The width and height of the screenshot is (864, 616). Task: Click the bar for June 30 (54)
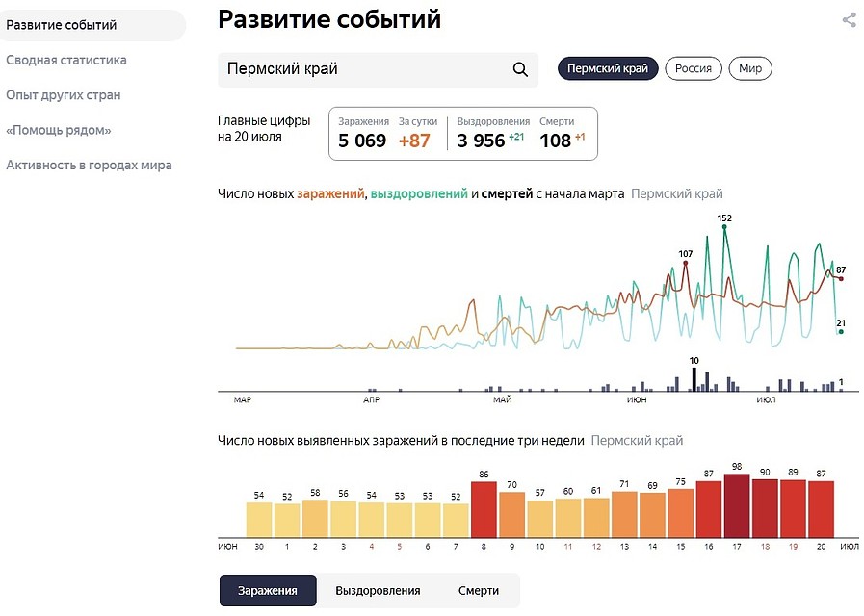(259, 520)
